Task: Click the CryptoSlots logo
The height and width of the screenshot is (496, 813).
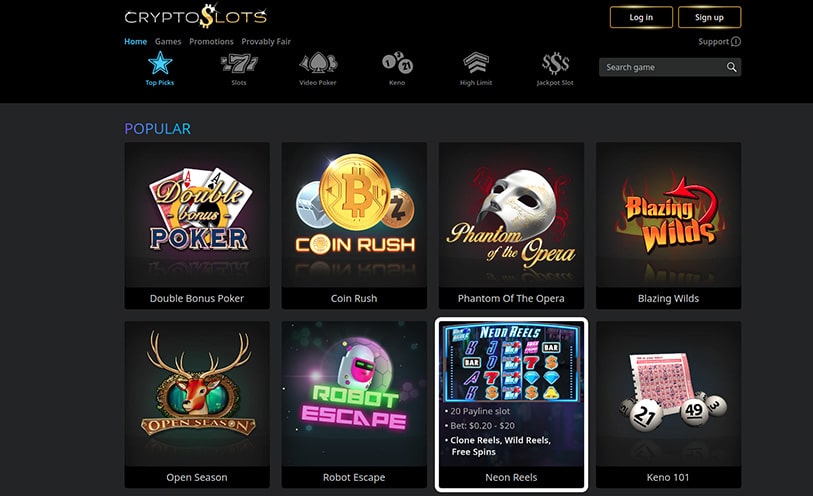Action: (x=196, y=16)
